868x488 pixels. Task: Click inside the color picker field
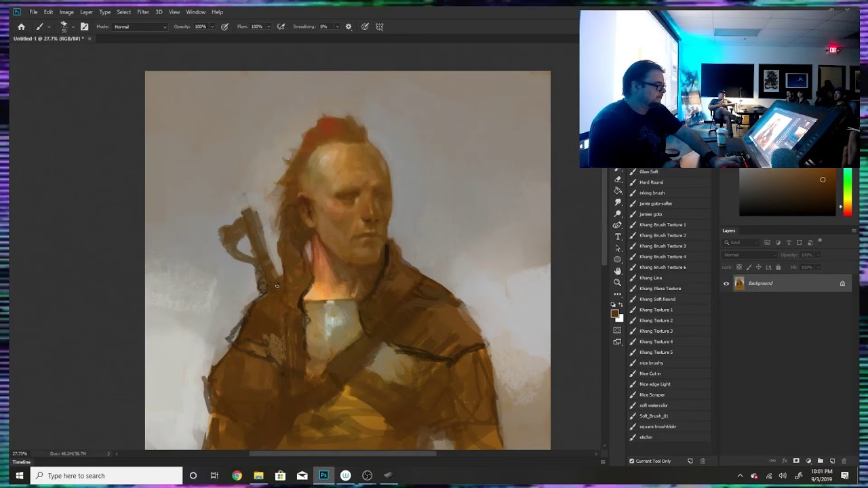pos(787,193)
